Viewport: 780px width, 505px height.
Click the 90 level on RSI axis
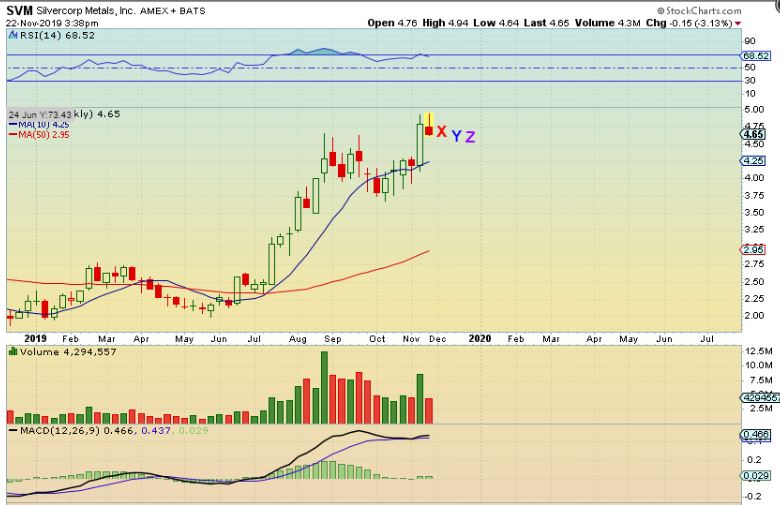751,41
